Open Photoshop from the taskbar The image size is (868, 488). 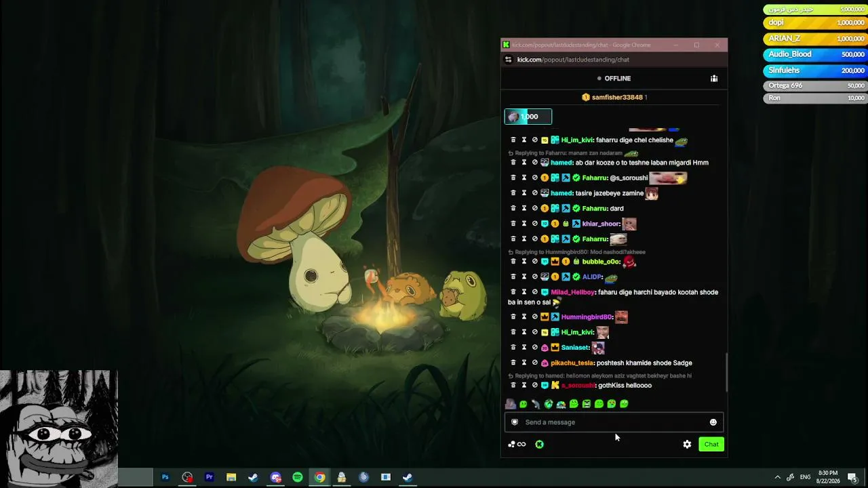click(165, 477)
